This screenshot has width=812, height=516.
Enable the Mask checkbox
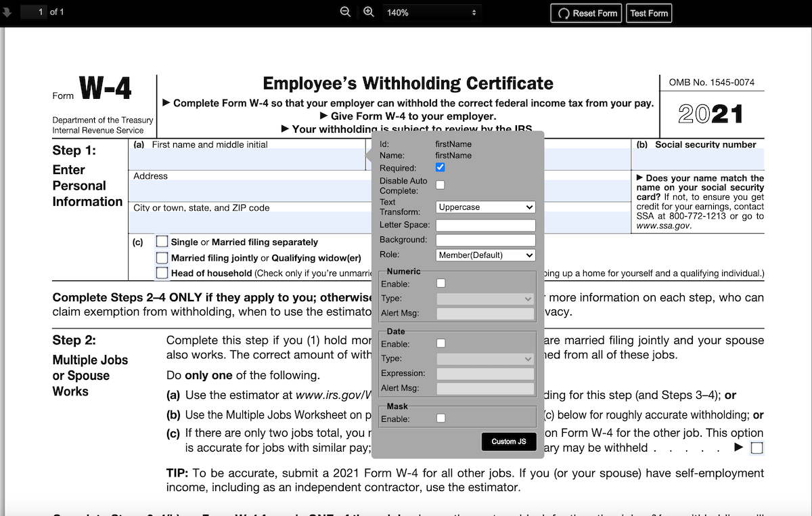(441, 418)
